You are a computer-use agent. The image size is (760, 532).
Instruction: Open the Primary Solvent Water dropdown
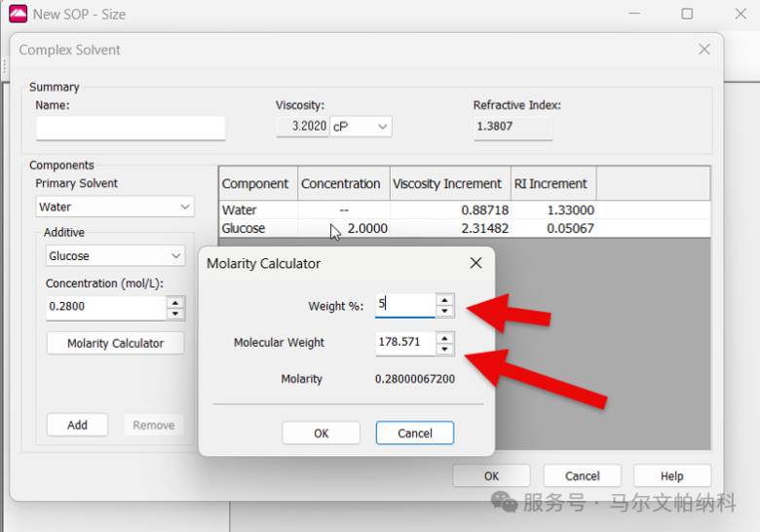pos(115,207)
